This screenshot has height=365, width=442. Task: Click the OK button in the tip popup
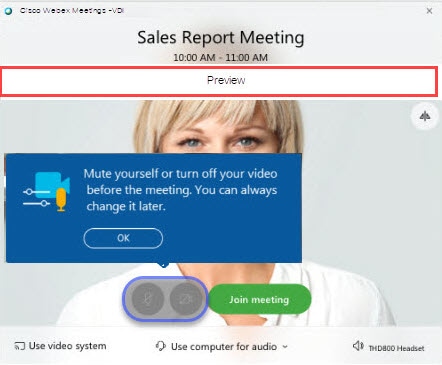(123, 238)
